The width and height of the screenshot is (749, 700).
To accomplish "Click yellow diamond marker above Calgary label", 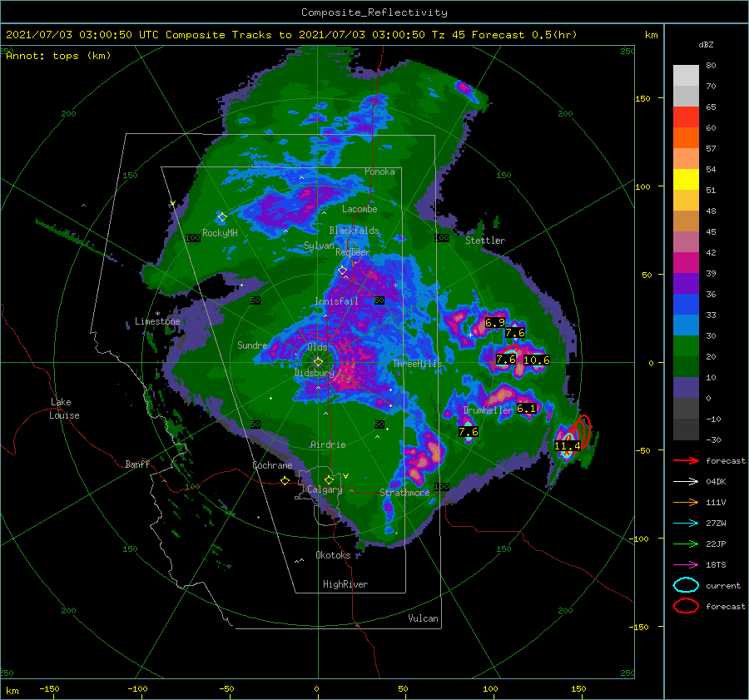I will [329, 479].
